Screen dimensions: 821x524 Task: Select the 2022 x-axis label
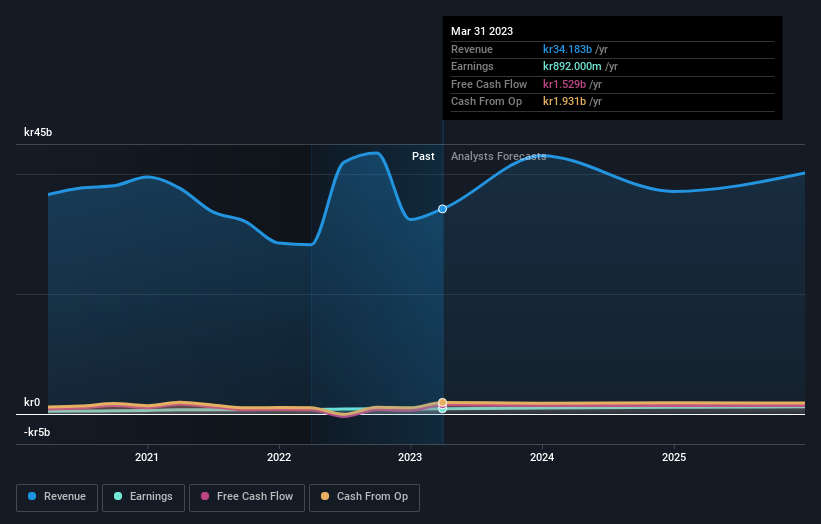pyautogui.click(x=279, y=457)
